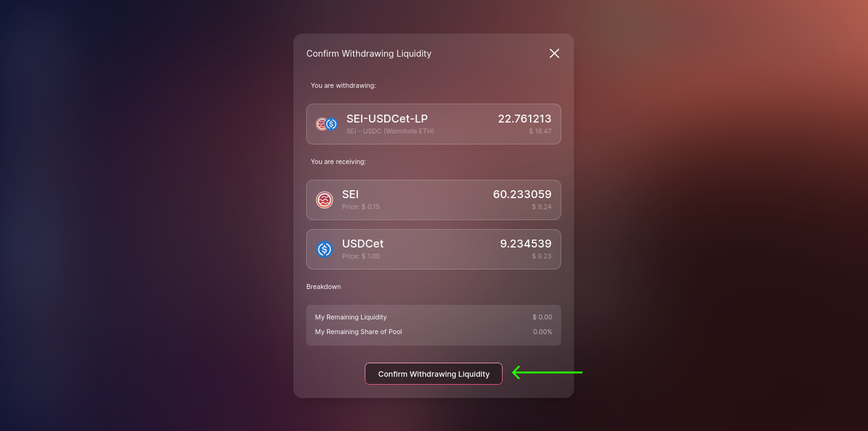
Task: Click the dialog title text at top
Action: tap(368, 54)
